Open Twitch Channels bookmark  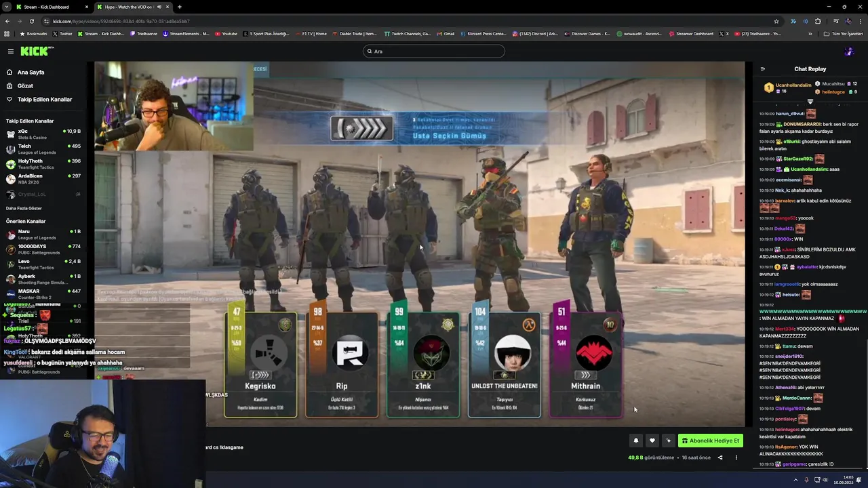click(407, 34)
